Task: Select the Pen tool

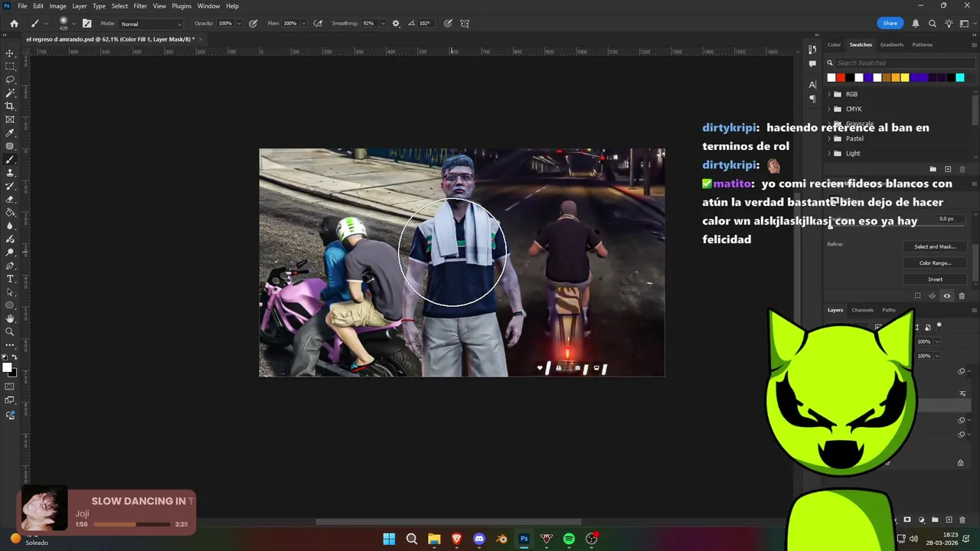Action: tap(10, 266)
